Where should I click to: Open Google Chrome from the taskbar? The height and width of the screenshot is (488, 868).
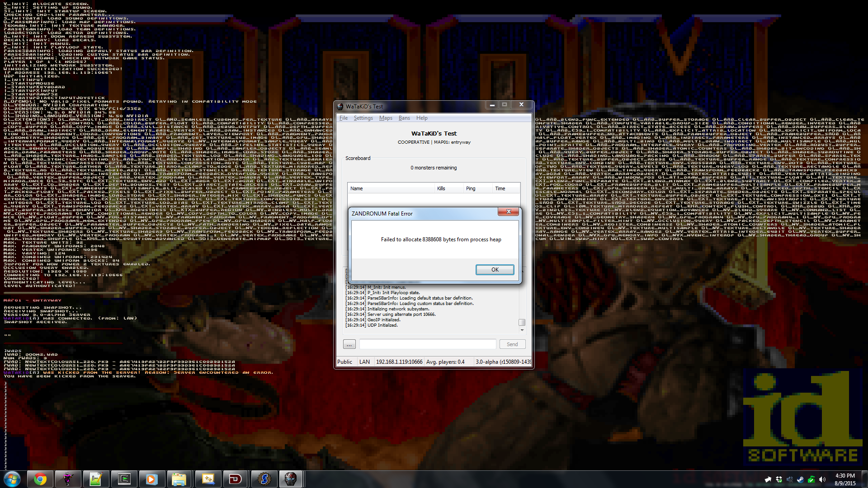pos(40,479)
